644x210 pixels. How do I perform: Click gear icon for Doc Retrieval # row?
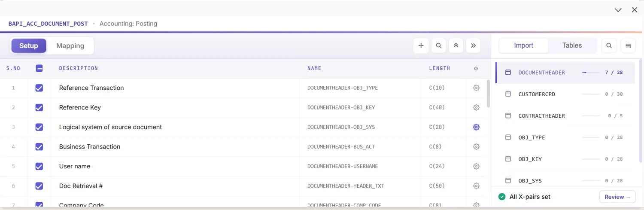point(476,186)
